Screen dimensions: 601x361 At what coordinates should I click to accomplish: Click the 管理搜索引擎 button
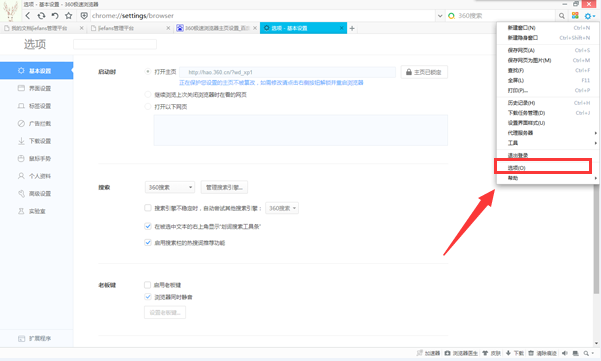pos(224,187)
